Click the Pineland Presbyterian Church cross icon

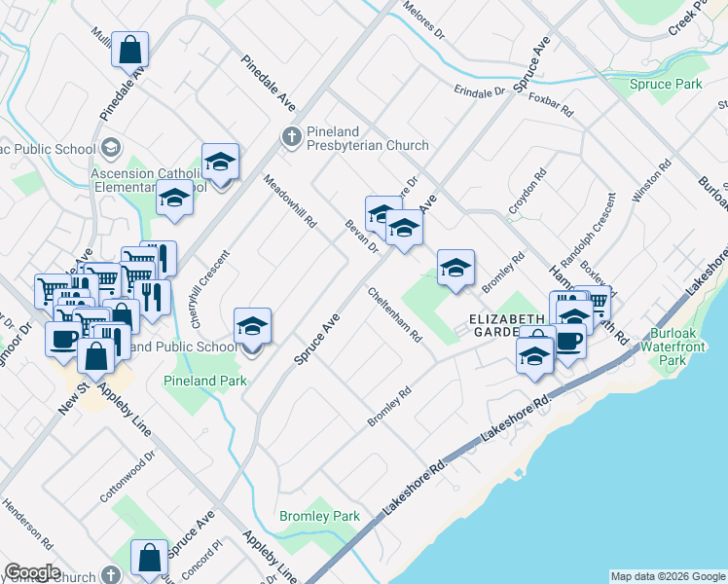point(292,137)
